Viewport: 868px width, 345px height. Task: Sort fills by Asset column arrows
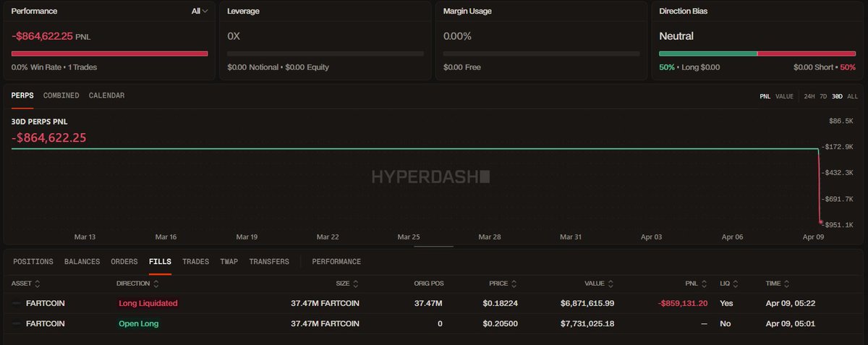pos(37,284)
